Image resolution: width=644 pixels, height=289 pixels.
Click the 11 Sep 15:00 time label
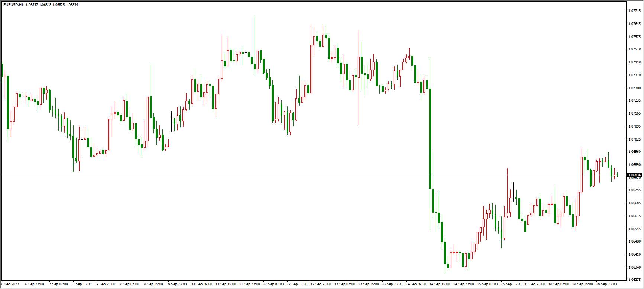pos(226,284)
